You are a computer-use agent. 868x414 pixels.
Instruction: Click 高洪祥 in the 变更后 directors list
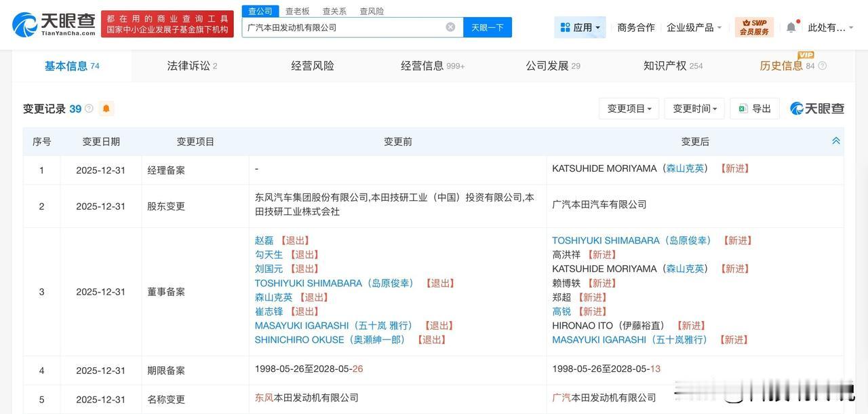[x=566, y=255]
